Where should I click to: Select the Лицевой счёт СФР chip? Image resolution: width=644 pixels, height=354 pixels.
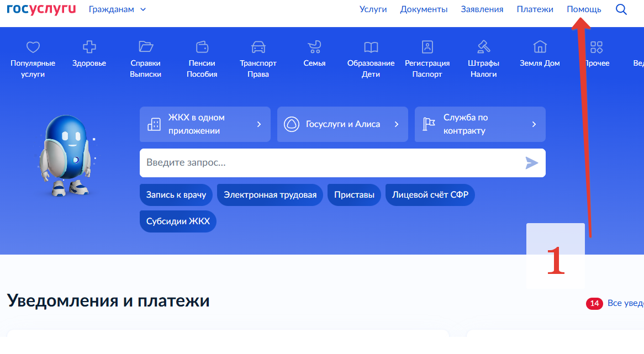point(430,194)
